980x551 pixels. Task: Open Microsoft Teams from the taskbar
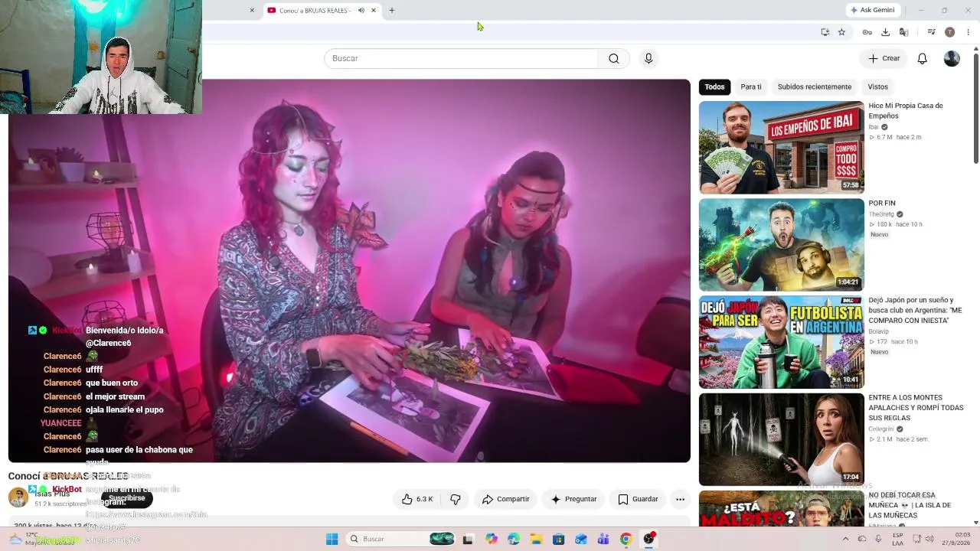(x=603, y=539)
